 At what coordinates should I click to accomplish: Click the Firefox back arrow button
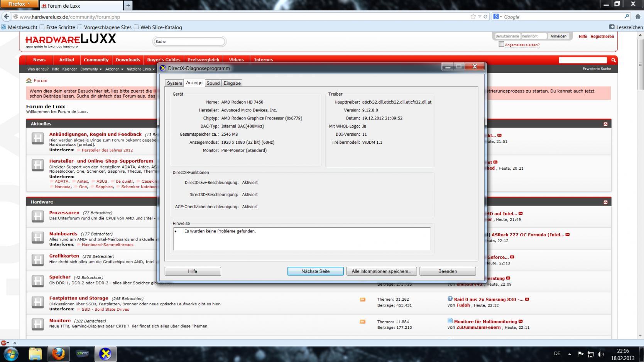pos(6,17)
